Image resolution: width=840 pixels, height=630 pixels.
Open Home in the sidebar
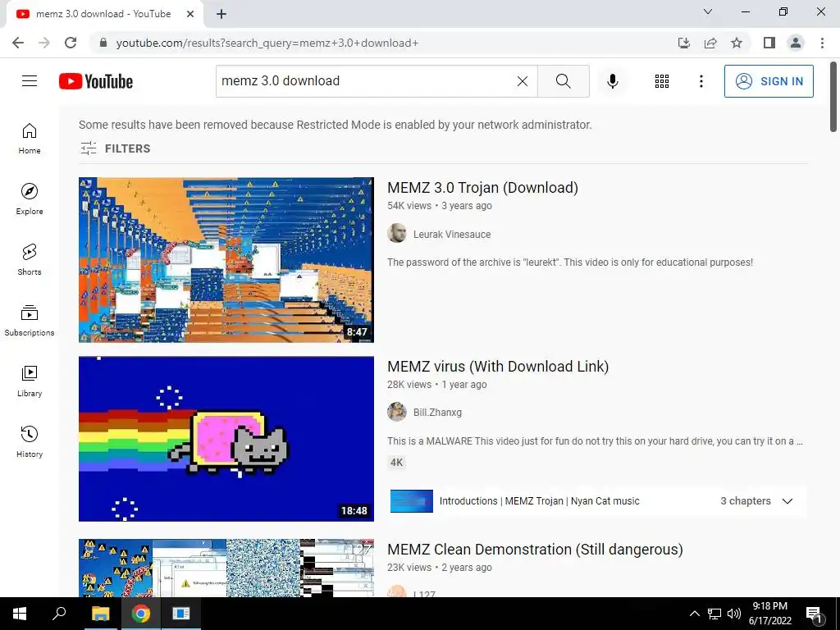[30, 139]
